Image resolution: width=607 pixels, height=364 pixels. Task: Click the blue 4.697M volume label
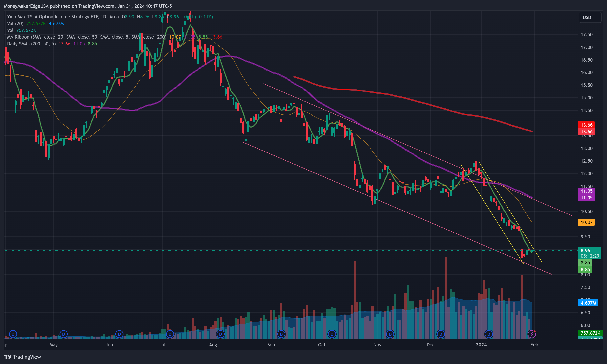(x=588, y=303)
